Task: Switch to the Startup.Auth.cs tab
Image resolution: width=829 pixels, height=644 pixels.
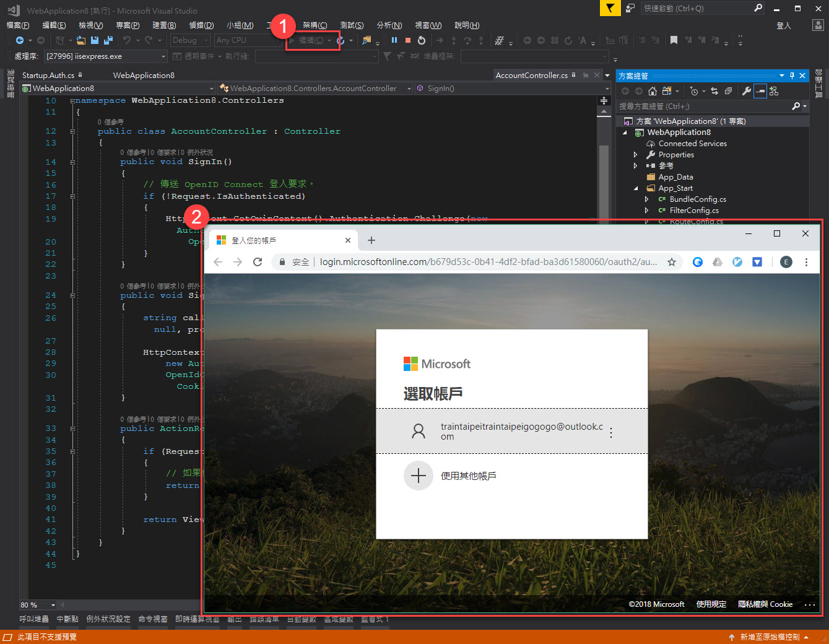Action: coord(52,76)
